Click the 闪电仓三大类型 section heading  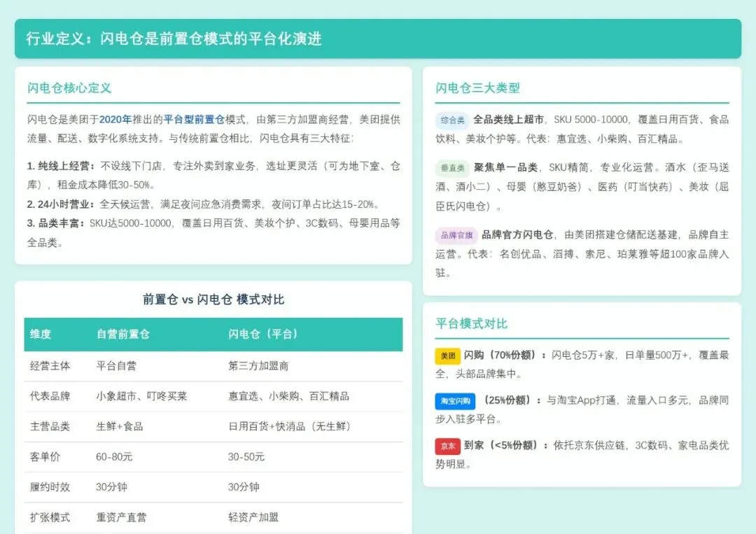pos(478,87)
